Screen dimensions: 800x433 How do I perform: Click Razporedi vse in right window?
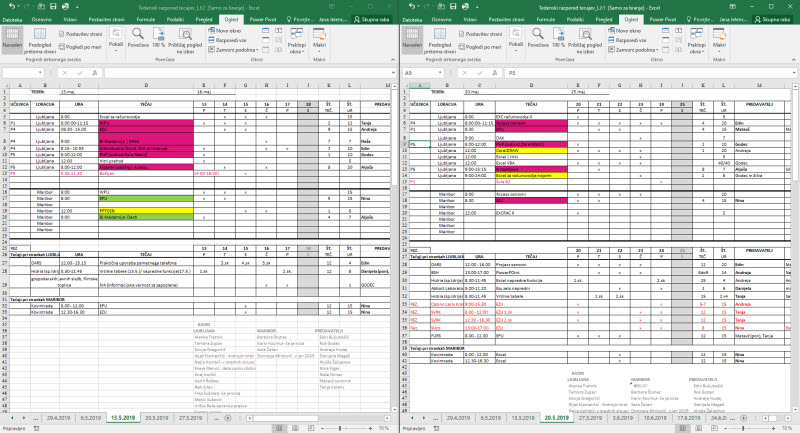tap(627, 40)
